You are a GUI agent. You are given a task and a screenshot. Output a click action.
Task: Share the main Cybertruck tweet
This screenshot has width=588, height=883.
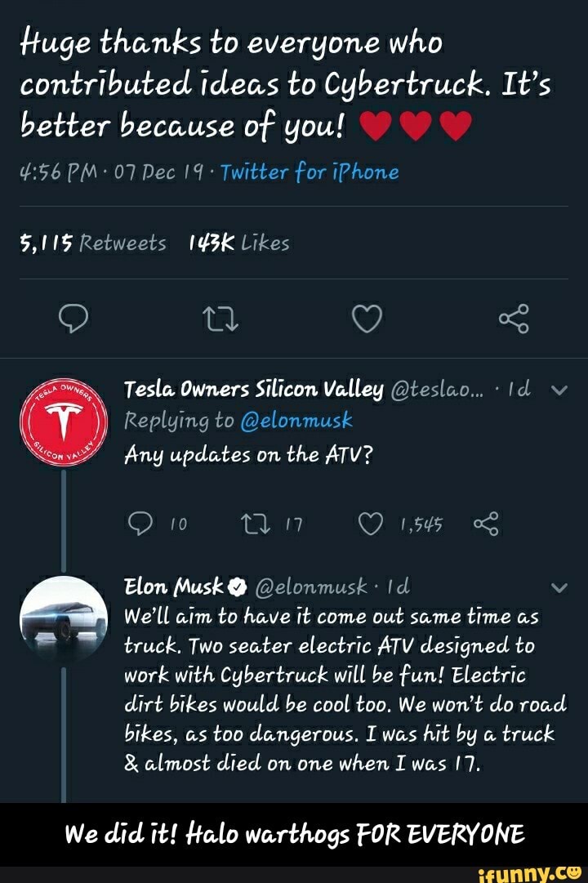[517, 317]
